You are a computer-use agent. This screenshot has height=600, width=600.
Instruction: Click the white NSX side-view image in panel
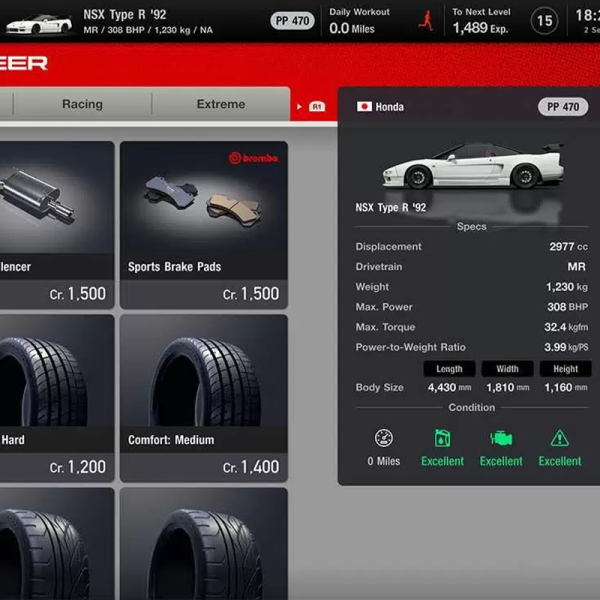coord(473,166)
